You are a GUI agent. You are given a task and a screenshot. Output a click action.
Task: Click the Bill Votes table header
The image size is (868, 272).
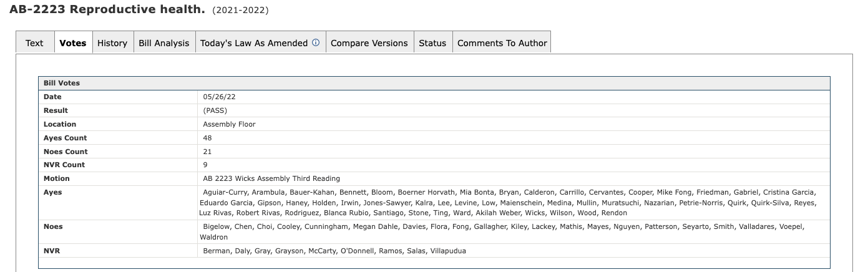click(62, 83)
